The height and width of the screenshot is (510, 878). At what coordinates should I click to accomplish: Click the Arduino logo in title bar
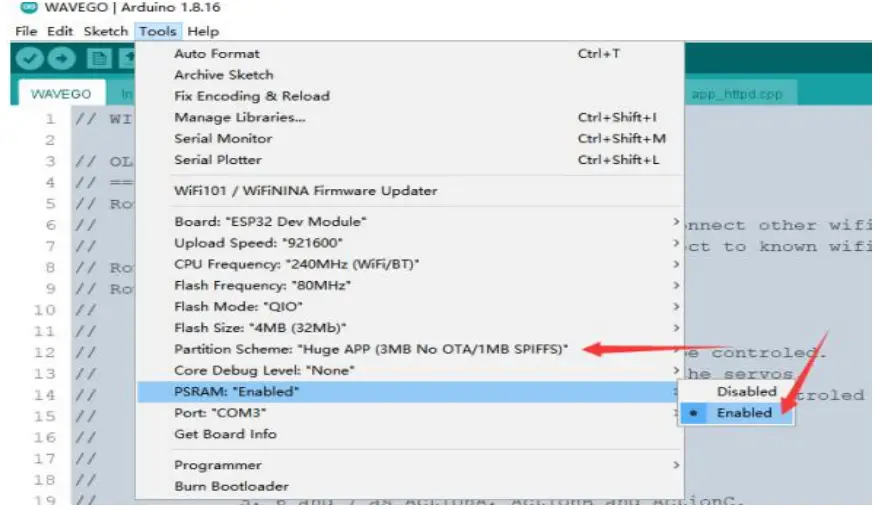click(x=29, y=8)
